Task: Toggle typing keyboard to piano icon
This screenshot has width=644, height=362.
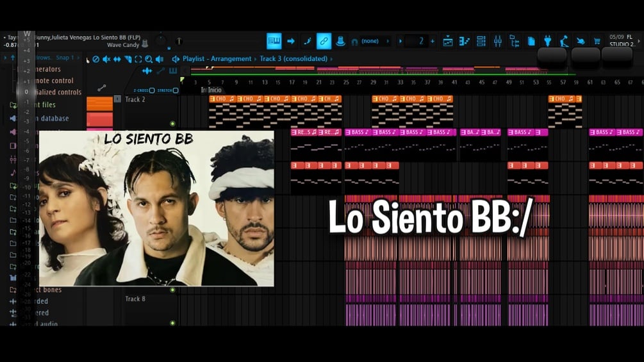Action: point(274,41)
